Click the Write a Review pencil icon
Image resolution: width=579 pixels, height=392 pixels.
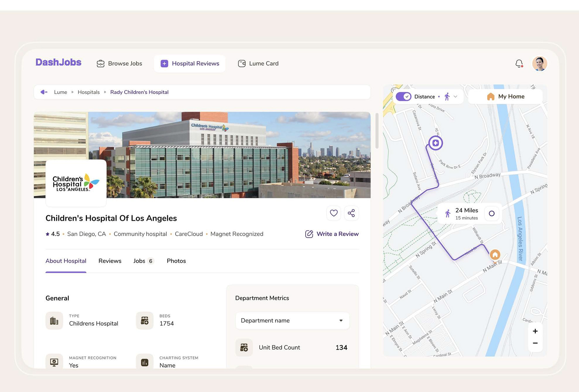click(309, 234)
